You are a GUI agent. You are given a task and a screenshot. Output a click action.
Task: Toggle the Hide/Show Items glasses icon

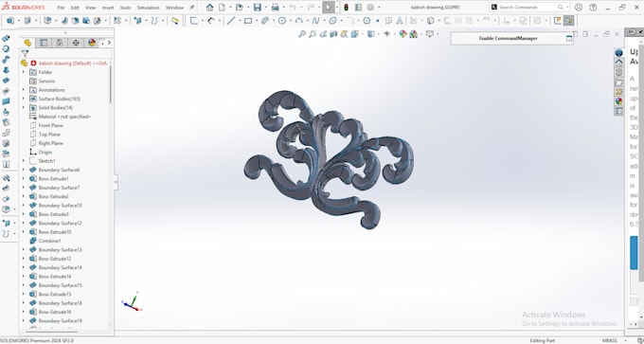(x=386, y=34)
